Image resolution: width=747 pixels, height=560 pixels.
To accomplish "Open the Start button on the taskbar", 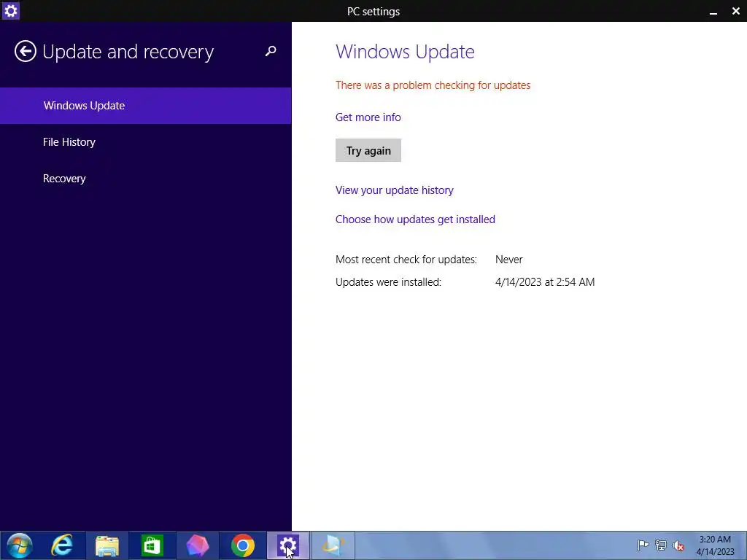I will (20, 545).
